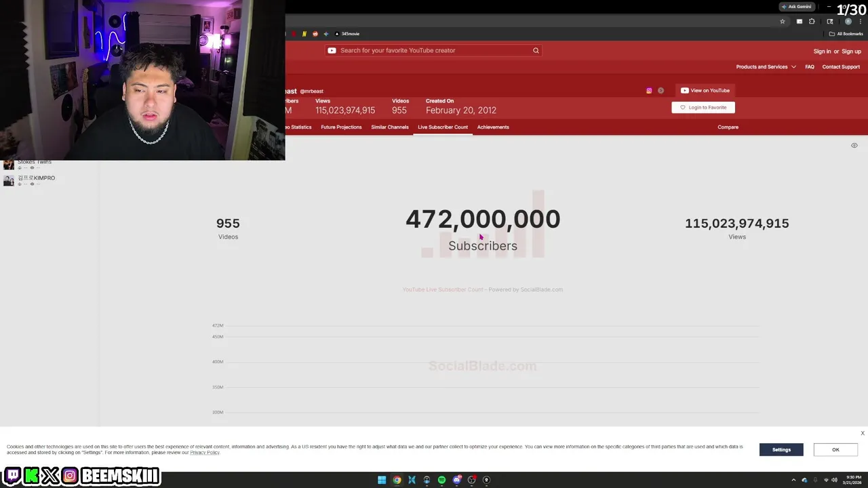Image resolution: width=868 pixels, height=488 pixels.
Task: Open the FAQ page
Action: tap(810, 67)
